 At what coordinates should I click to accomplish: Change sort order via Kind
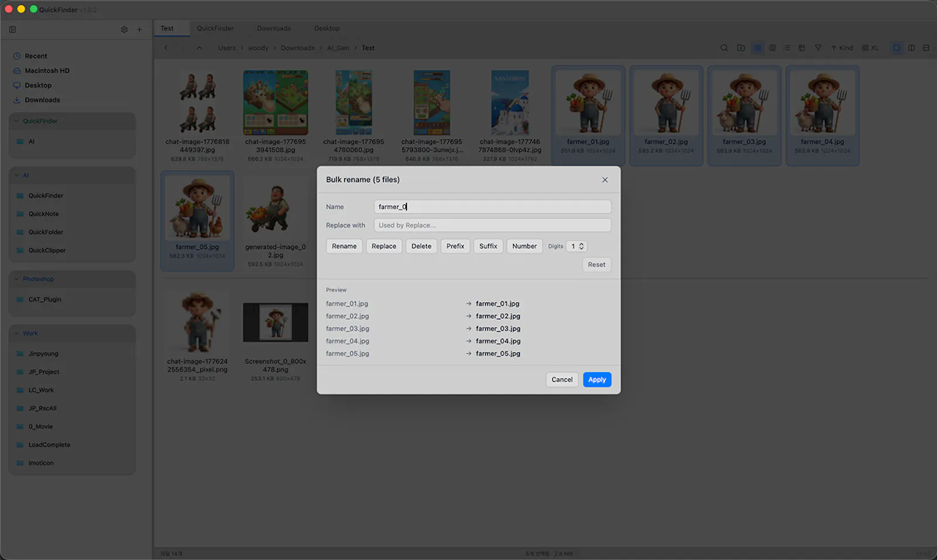point(842,48)
